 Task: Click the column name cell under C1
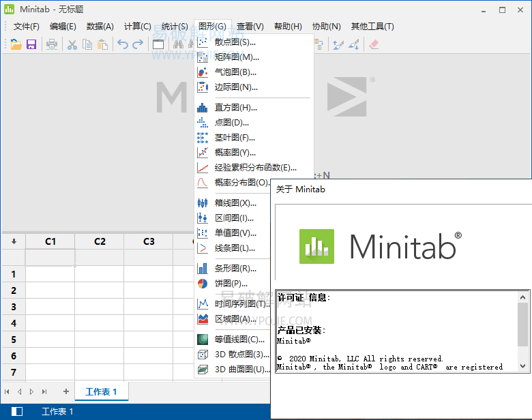coord(50,257)
